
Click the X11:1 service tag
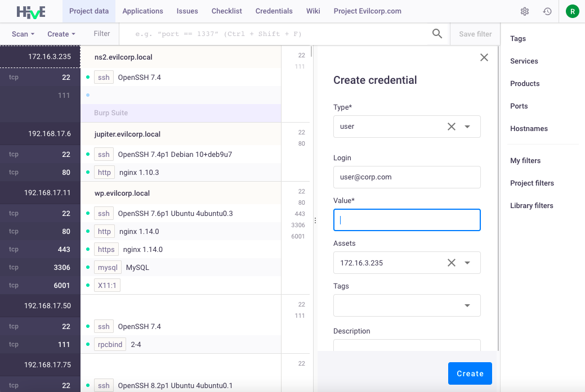(107, 286)
